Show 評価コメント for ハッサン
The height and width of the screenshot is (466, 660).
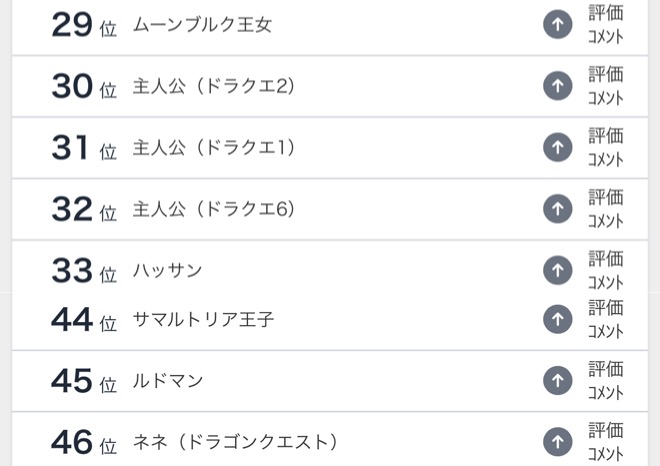605,270
